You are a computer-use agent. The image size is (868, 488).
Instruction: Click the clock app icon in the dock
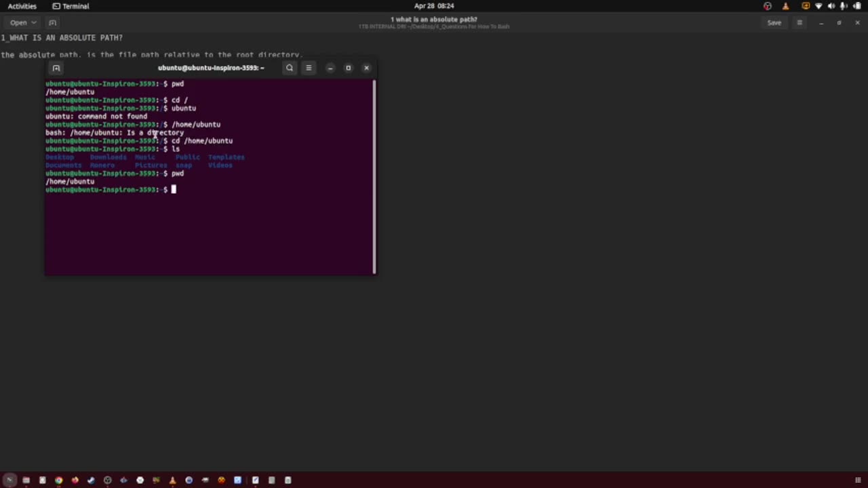[140, 481]
